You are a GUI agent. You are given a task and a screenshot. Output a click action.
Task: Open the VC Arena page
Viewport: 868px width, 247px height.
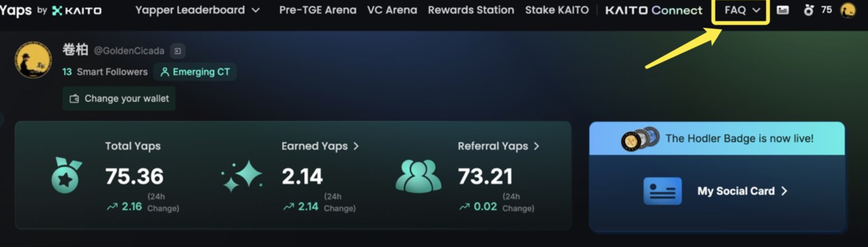(x=392, y=10)
